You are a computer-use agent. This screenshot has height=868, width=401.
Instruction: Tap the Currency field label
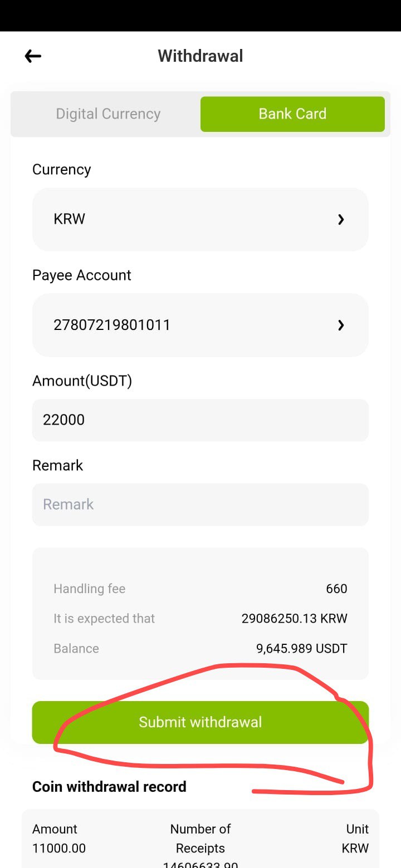[61, 170]
